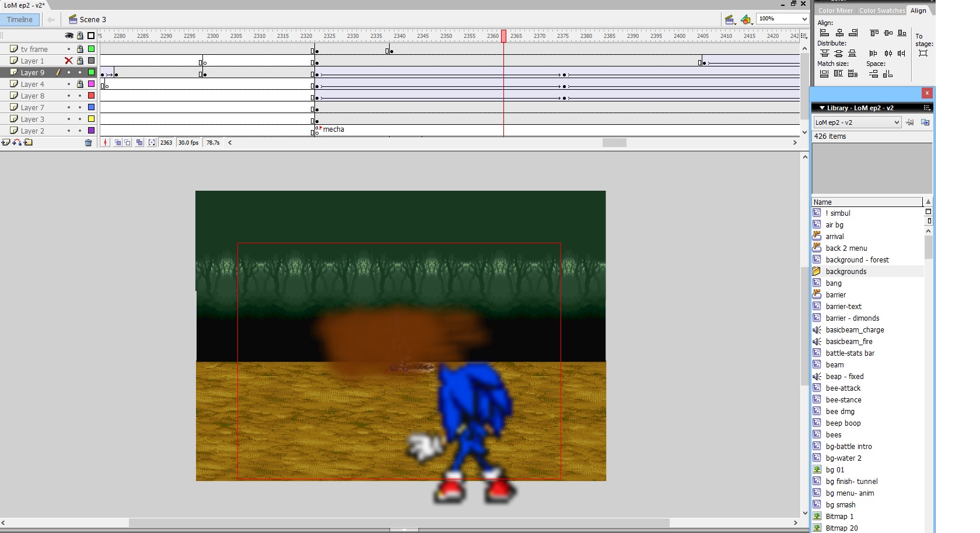This screenshot has height=533, width=980.
Task: Click New Library Panel icon
Action: pos(925,122)
